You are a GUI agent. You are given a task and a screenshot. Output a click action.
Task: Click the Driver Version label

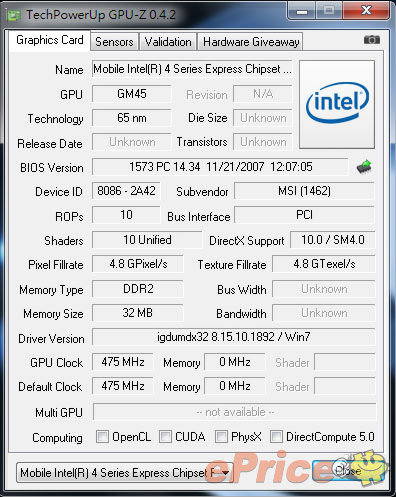point(51,339)
